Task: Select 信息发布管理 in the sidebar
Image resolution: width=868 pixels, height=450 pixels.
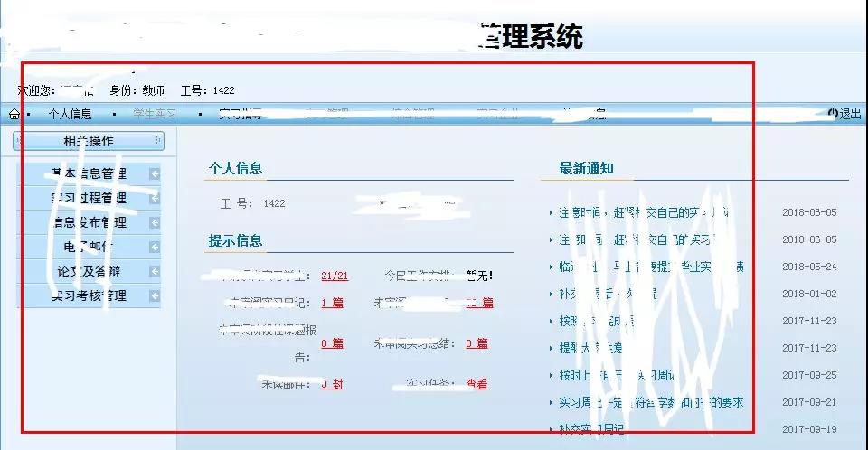Action: point(90,222)
